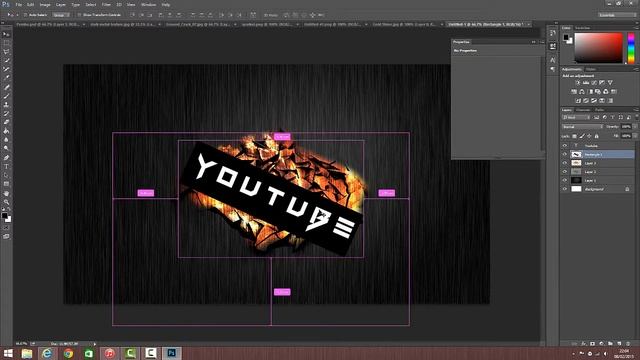Open the Image menu
The height and width of the screenshot is (360, 640).
(x=45, y=4)
